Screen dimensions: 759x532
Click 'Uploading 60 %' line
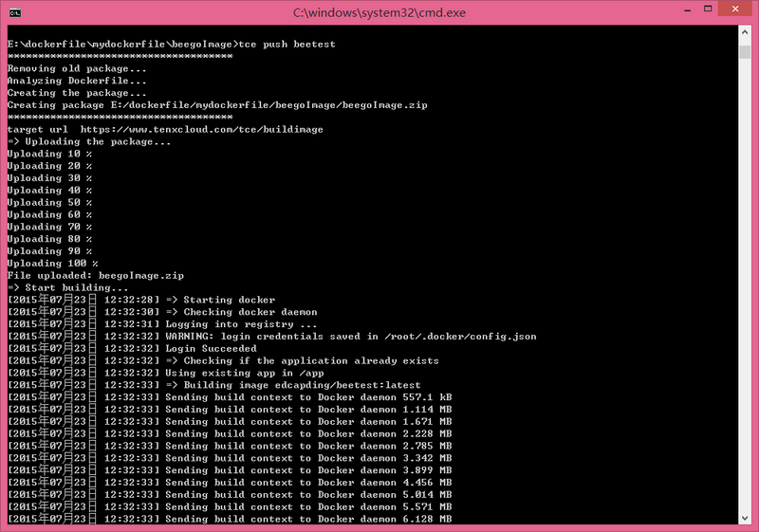coord(49,214)
